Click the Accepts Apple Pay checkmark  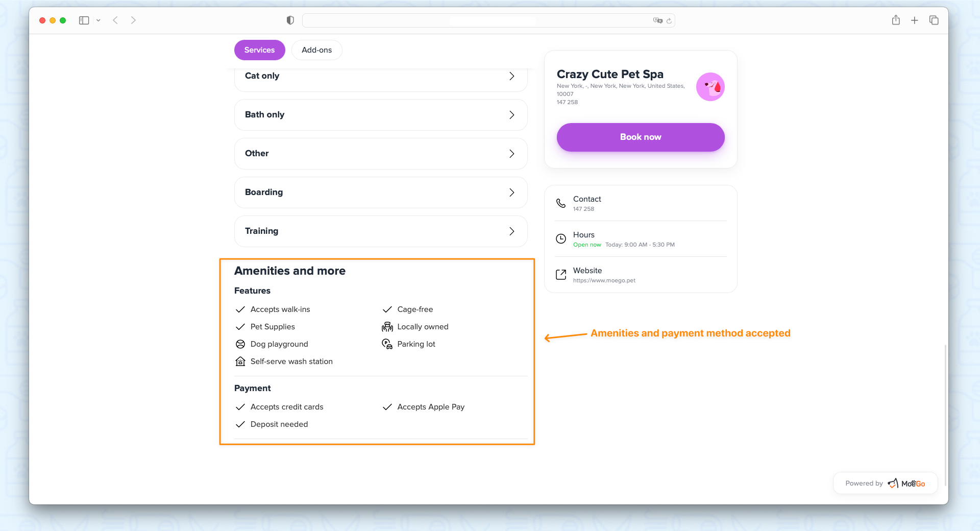pos(387,407)
